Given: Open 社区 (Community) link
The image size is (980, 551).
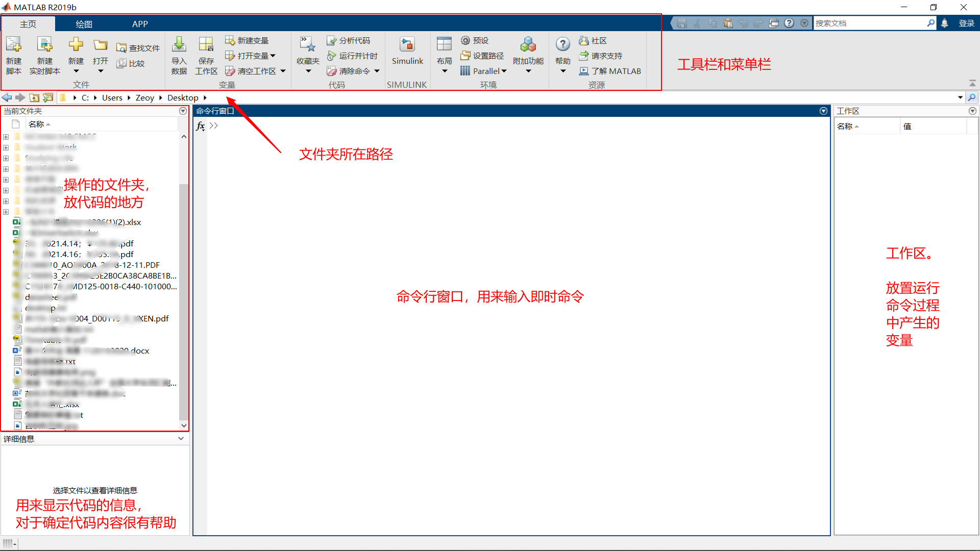Looking at the screenshot, I should pos(593,40).
